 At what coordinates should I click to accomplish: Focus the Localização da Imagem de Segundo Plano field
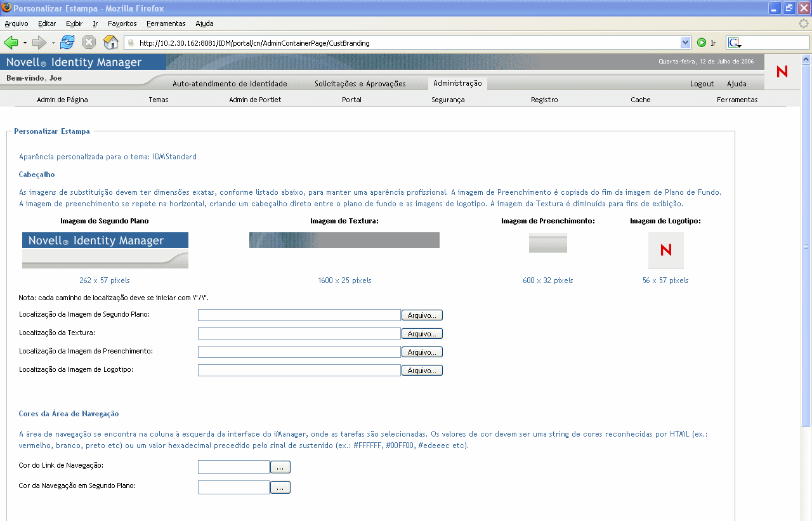coord(299,315)
